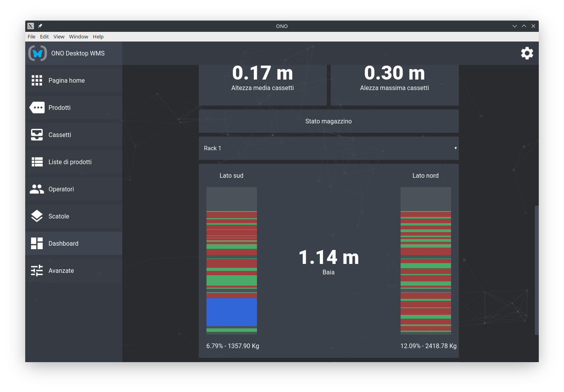This screenshot has height=392, width=564.
Task: Open the Avanzate settings page
Action: click(74, 271)
